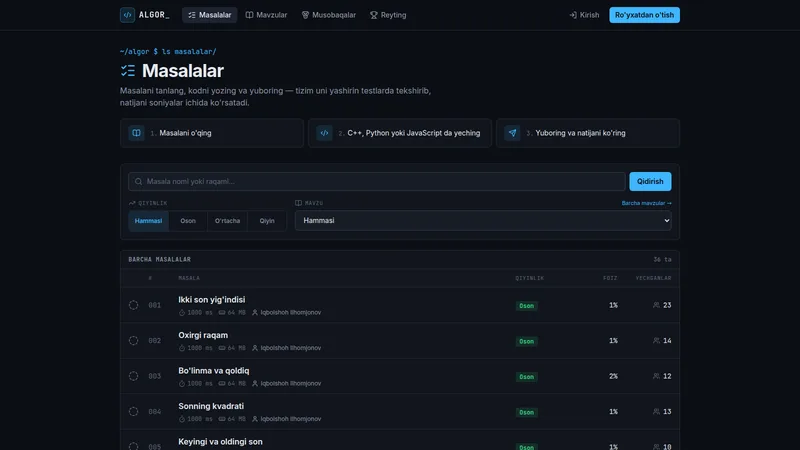This screenshot has width=800, height=450.
Task: Click the timer icon in Bo'linma va qoldiq row
Action: coord(182,383)
